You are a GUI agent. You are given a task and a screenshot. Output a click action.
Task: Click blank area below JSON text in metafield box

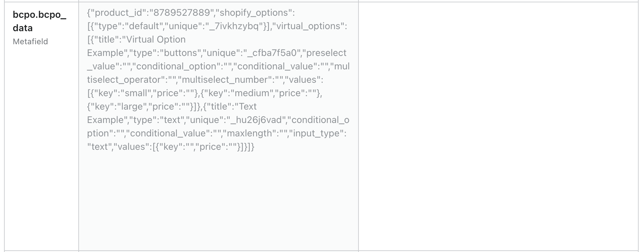pos(218,201)
